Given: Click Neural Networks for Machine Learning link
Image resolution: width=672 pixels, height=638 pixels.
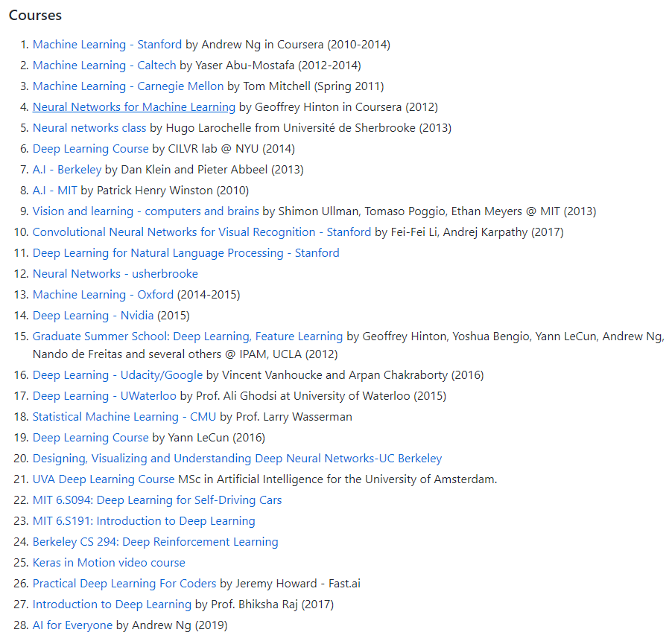Looking at the screenshot, I should tap(133, 107).
